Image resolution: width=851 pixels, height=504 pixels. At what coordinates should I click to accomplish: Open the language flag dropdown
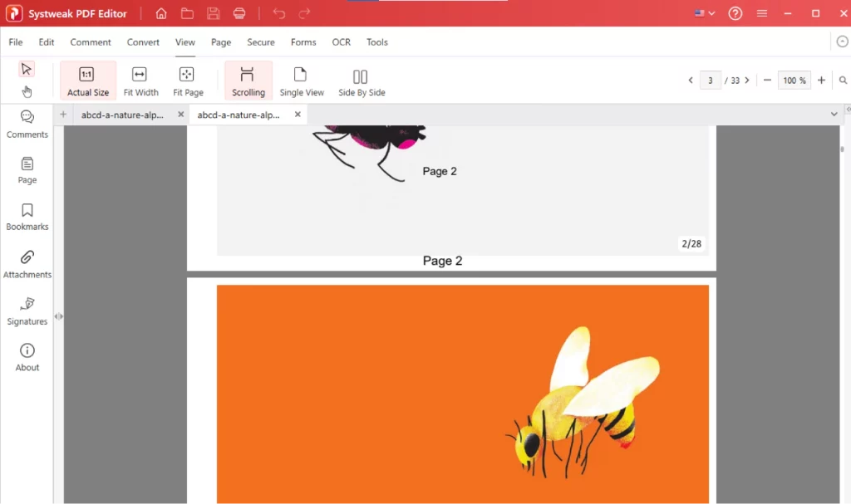pos(704,13)
